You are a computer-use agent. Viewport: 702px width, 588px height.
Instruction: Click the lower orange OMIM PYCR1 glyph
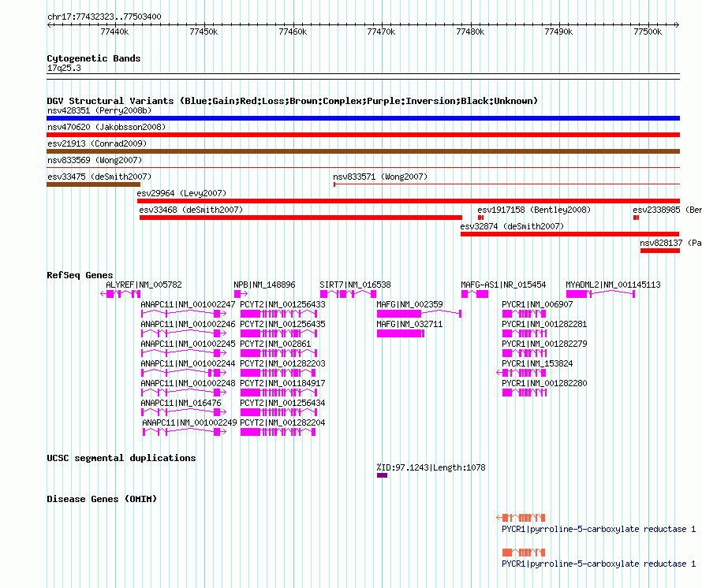(x=524, y=553)
